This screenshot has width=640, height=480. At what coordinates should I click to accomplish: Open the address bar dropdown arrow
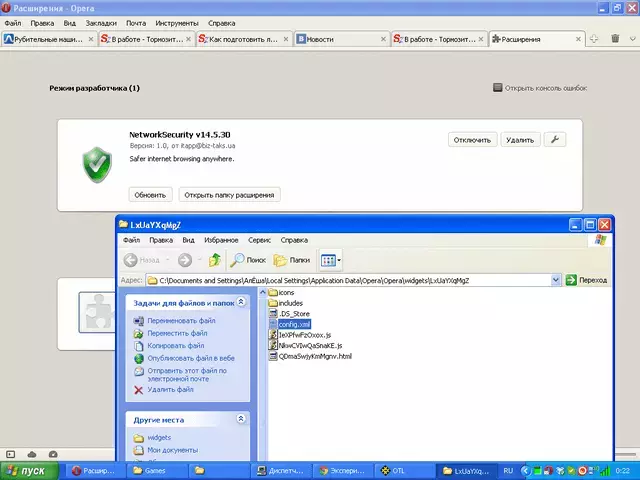[556, 280]
